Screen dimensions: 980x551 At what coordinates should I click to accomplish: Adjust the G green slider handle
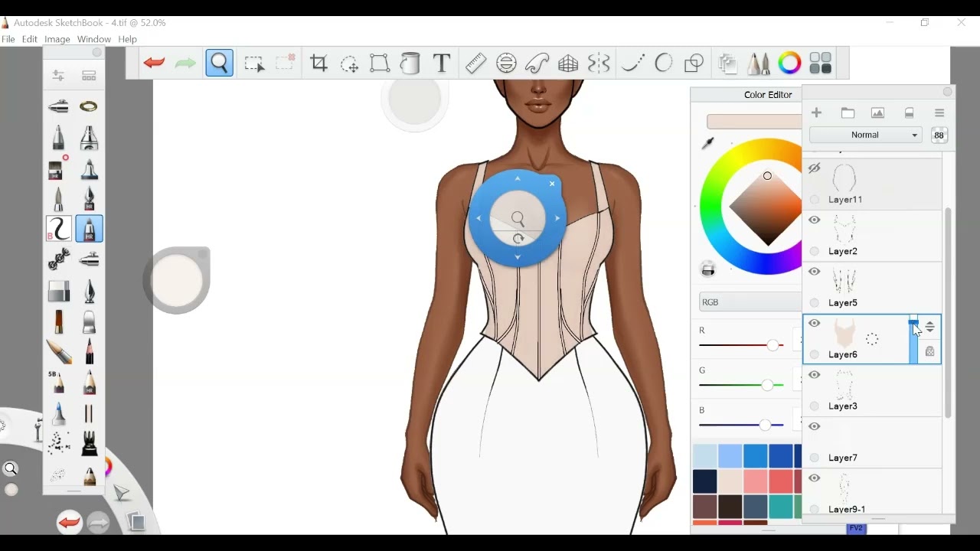tap(768, 385)
